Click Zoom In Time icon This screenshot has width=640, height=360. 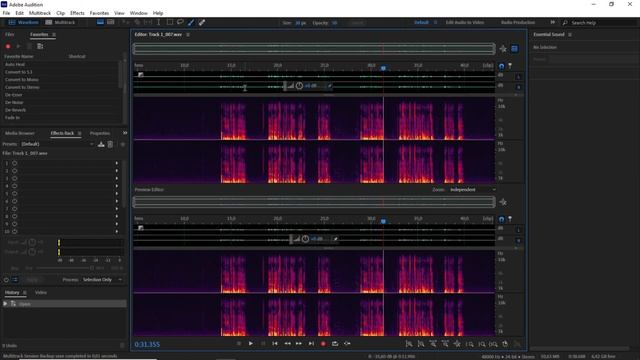(x=433, y=344)
